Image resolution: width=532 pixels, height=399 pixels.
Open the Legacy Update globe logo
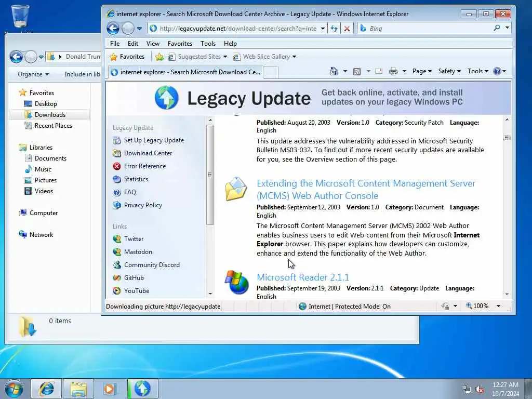(166, 98)
